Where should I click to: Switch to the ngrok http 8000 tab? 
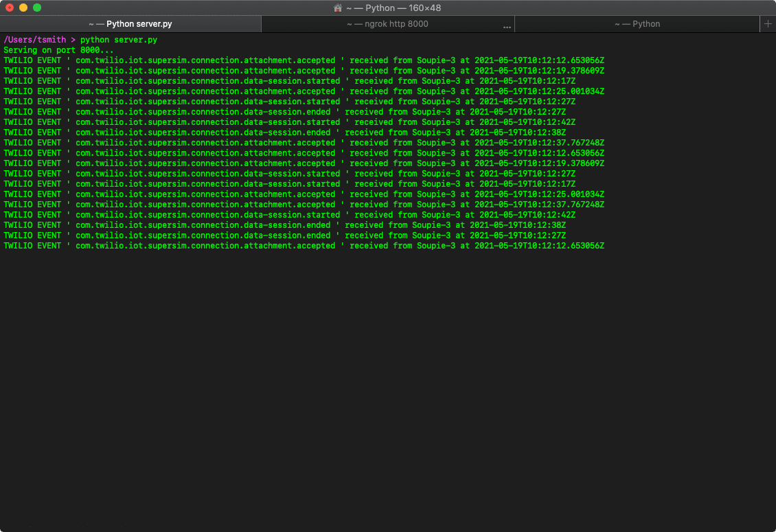388,23
